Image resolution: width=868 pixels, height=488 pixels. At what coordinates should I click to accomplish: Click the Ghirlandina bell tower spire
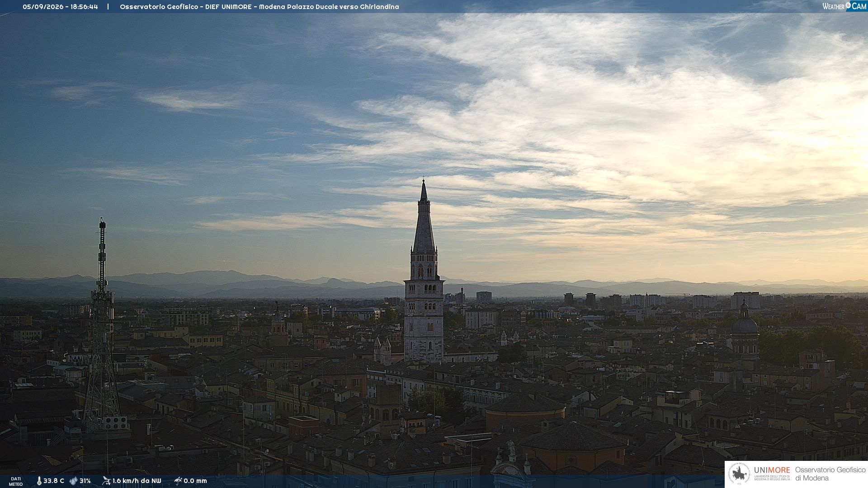click(424, 217)
